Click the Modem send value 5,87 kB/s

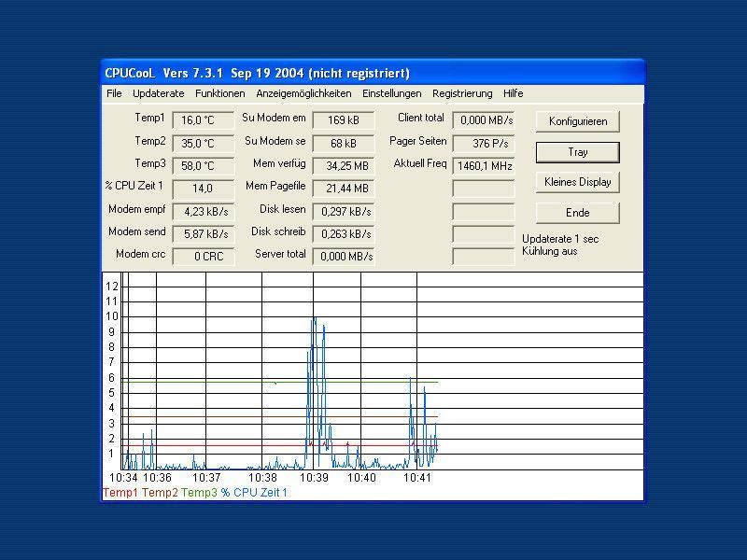point(204,234)
